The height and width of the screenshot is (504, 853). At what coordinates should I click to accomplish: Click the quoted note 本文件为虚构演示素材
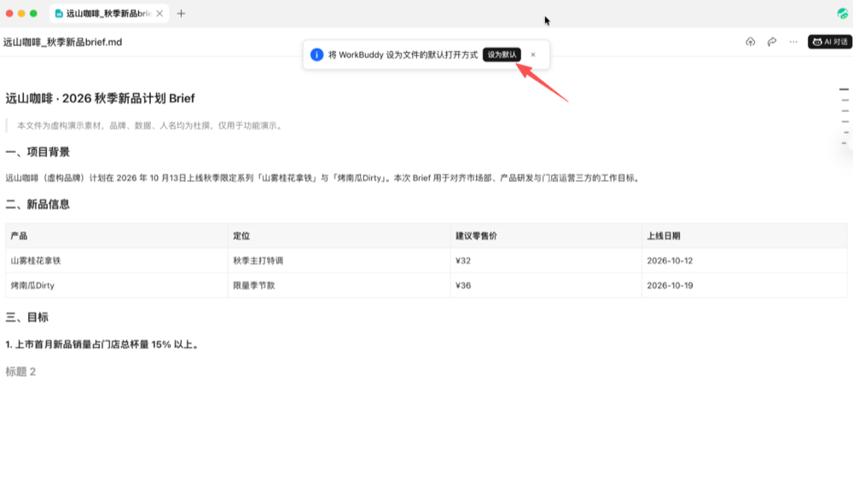(x=149, y=125)
